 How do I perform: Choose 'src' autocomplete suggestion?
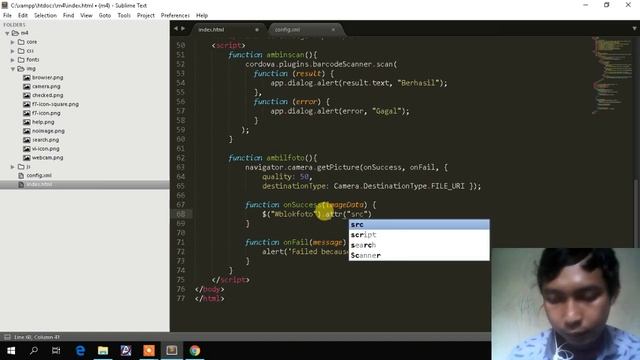pos(419,224)
